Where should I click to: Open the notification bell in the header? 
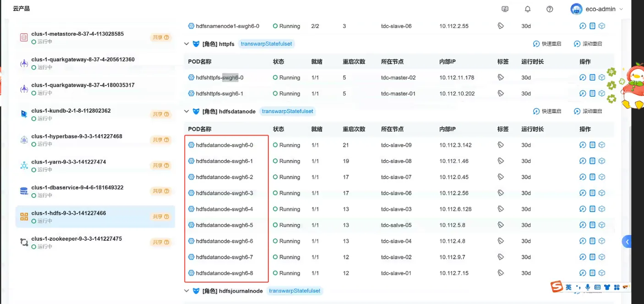point(528,9)
